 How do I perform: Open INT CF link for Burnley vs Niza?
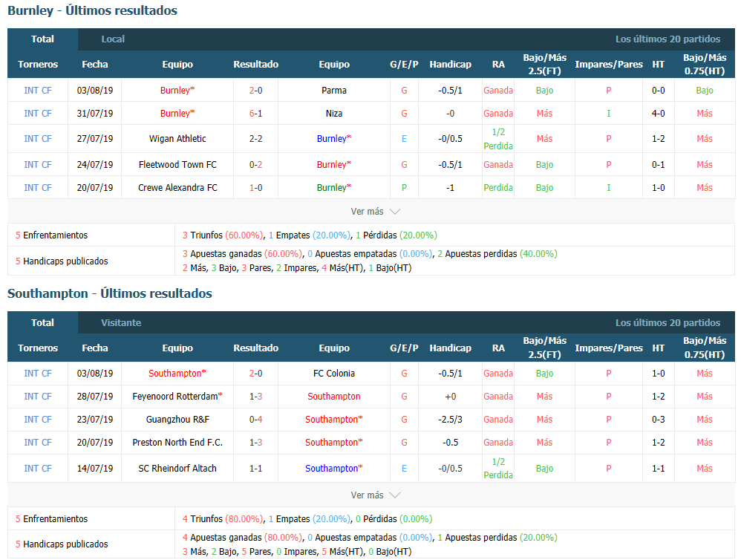pyautogui.click(x=38, y=114)
